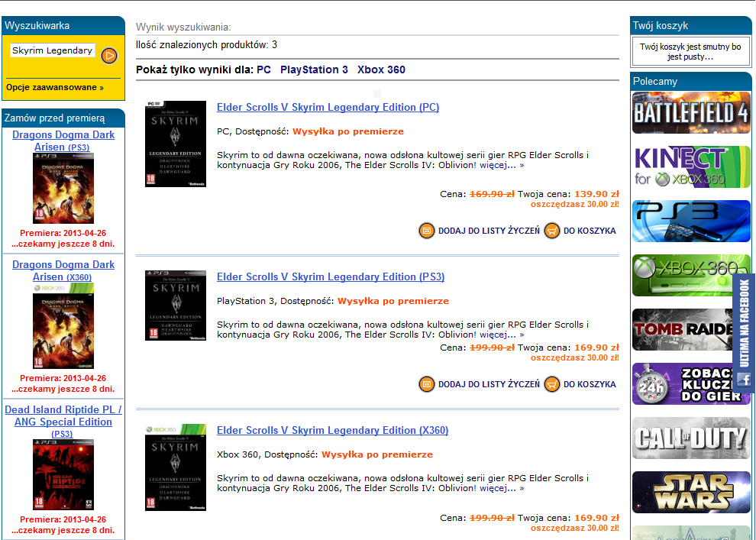Open the Star Wars banner
Viewport: 756px width, 540px height.
point(691,493)
